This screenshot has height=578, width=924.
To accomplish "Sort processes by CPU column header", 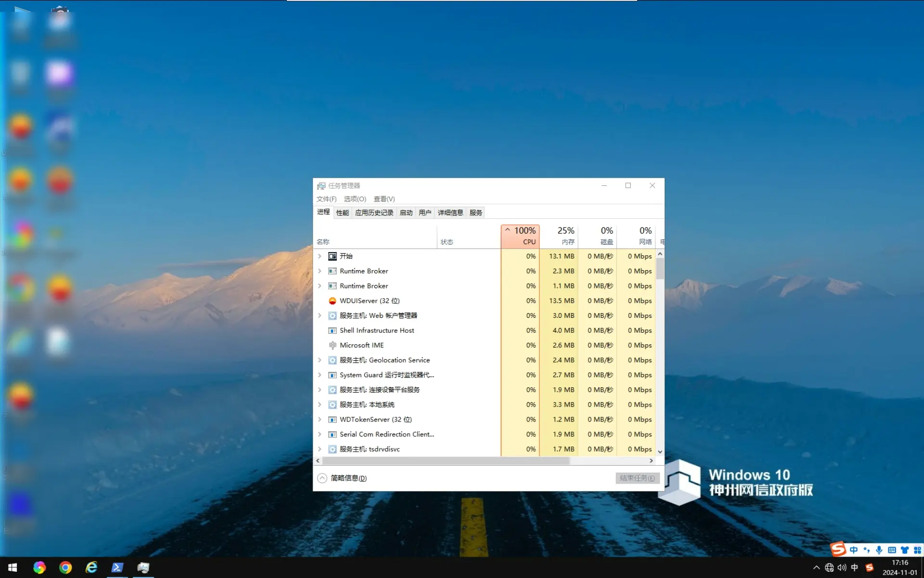I will point(520,236).
